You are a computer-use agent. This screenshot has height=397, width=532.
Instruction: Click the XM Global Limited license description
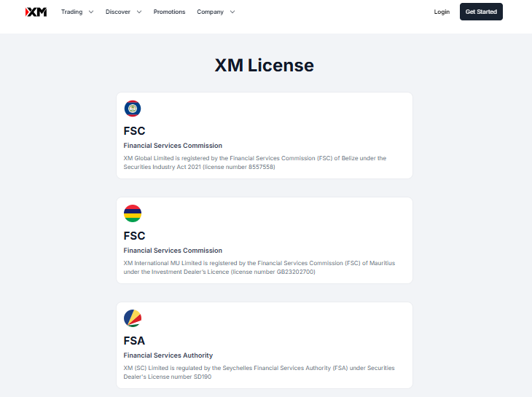255,162
